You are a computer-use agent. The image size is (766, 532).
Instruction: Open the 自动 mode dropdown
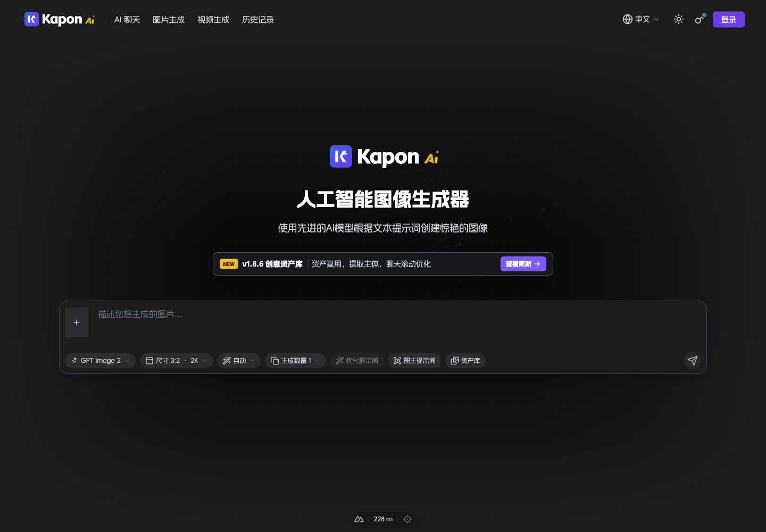click(x=239, y=361)
